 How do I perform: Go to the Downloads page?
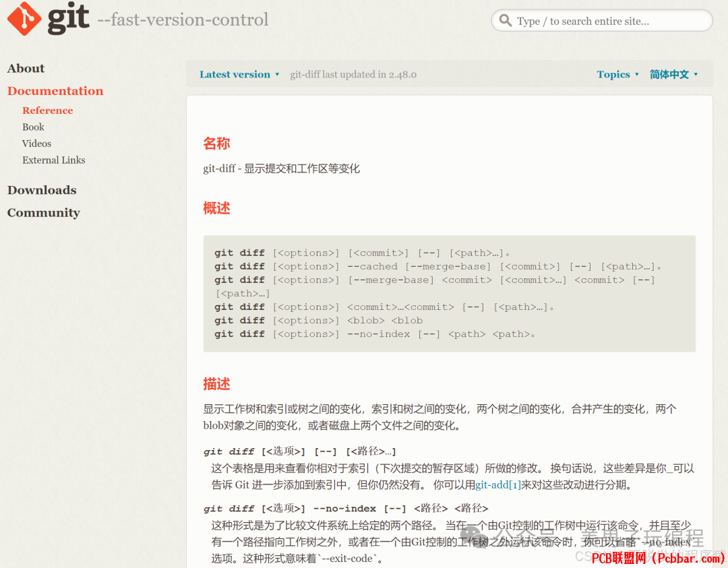tap(42, 190)
